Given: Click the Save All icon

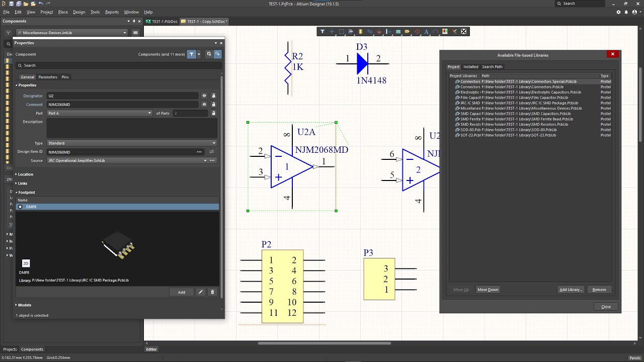Looking at the screenshot, I should pos(19,4).
